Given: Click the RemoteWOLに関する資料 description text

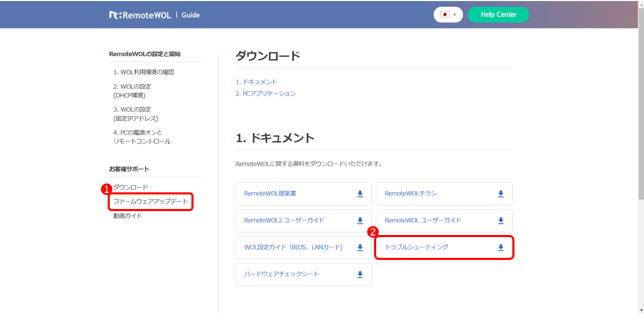Looking at the screenshot, I should (x=309, y=164).
